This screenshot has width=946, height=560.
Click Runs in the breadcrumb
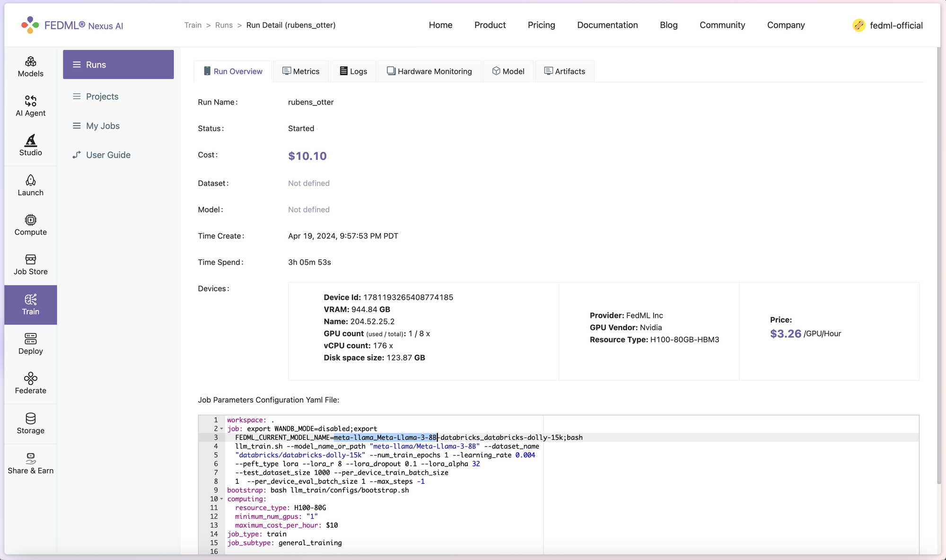(224, 25)
